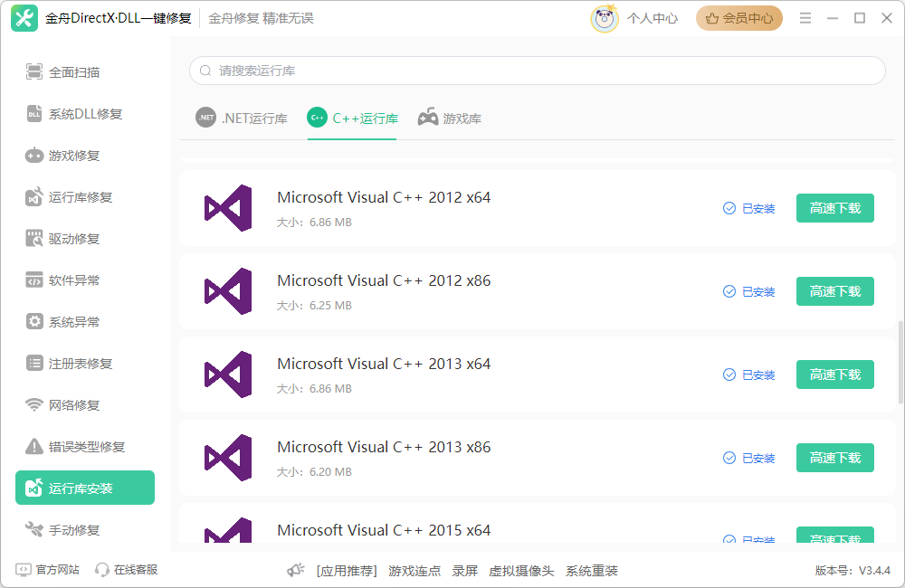Open 个人中心 user avatar
Screen dimensions: 905x588
[605, 18]
